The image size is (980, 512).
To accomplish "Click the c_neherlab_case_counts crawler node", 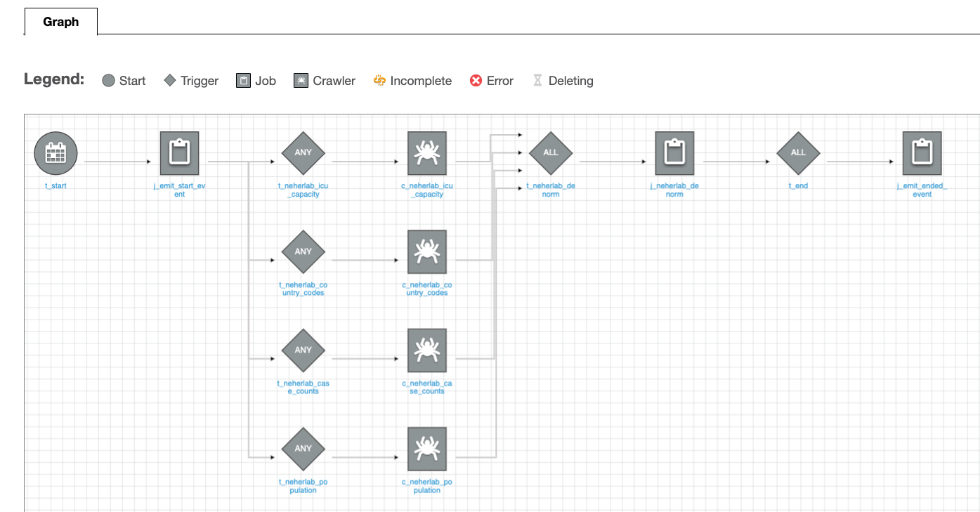I will point(427,350).
